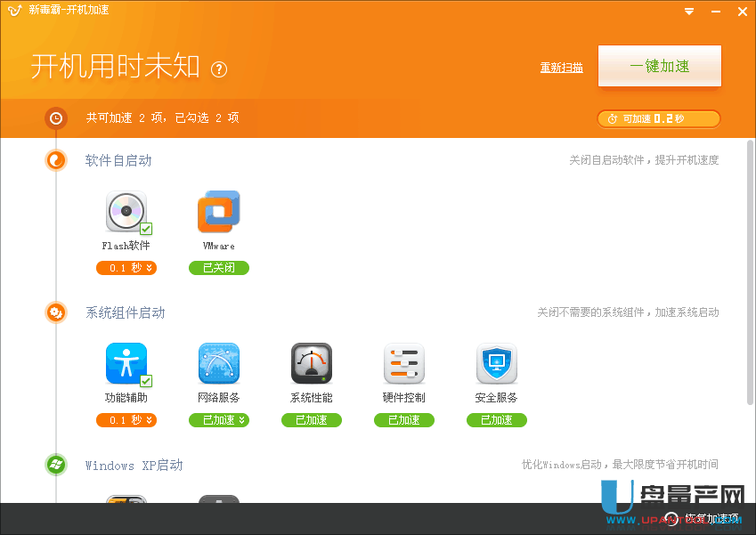This screenshot has height=535, width=756.
Task: Click the 重新扫描 link
Action: [x=561, y=68]
